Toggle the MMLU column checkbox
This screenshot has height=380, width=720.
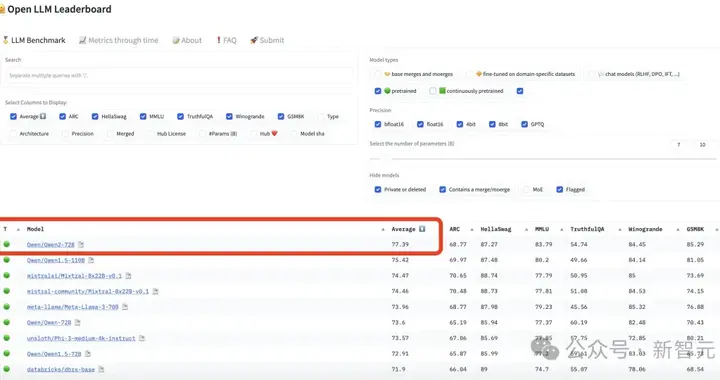tap(143, 117)
